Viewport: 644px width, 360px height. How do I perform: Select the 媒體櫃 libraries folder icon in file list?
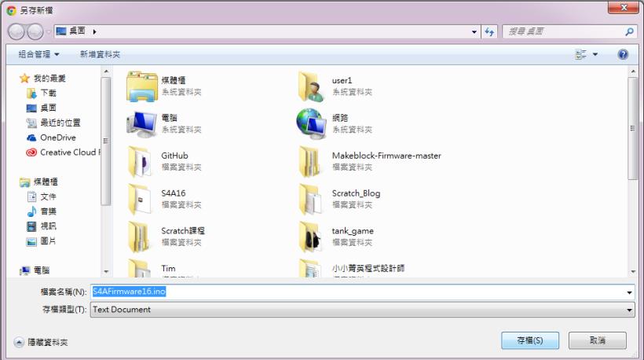(x=141, y=86)
